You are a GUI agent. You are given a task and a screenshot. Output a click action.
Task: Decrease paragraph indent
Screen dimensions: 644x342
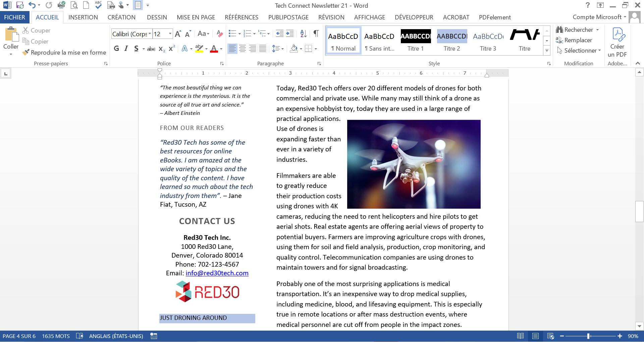(x=279, y=33)
